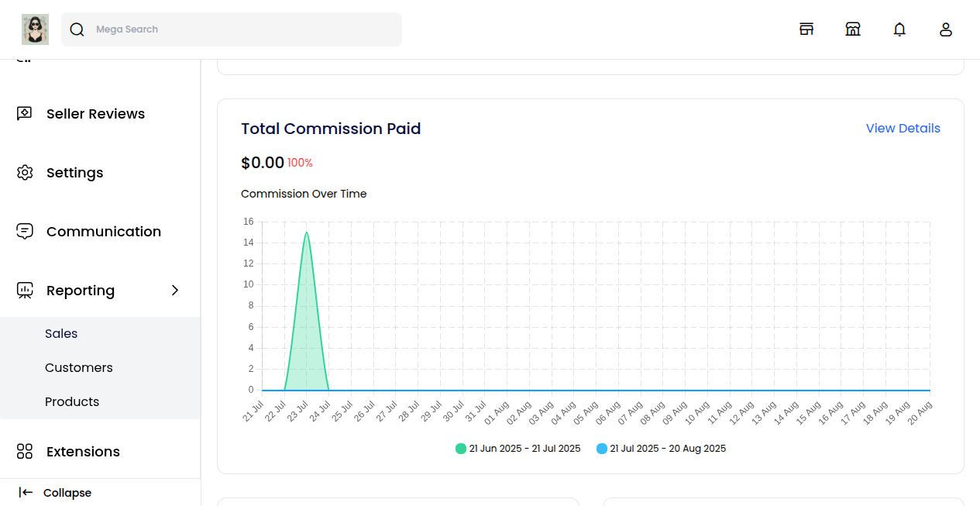Open the notifications bell icon
The width and height of the screenshot is (980, 506).
click(899, 29)
